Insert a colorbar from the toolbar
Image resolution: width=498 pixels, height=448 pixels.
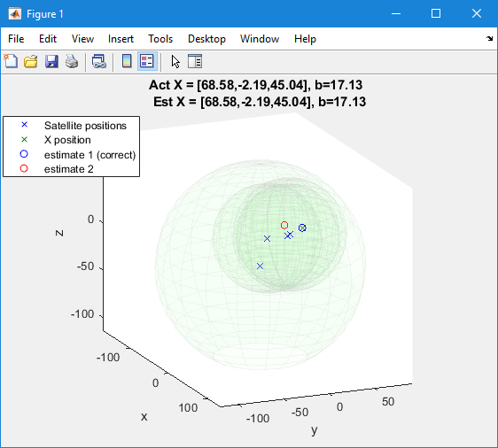[x=127, y=61]
